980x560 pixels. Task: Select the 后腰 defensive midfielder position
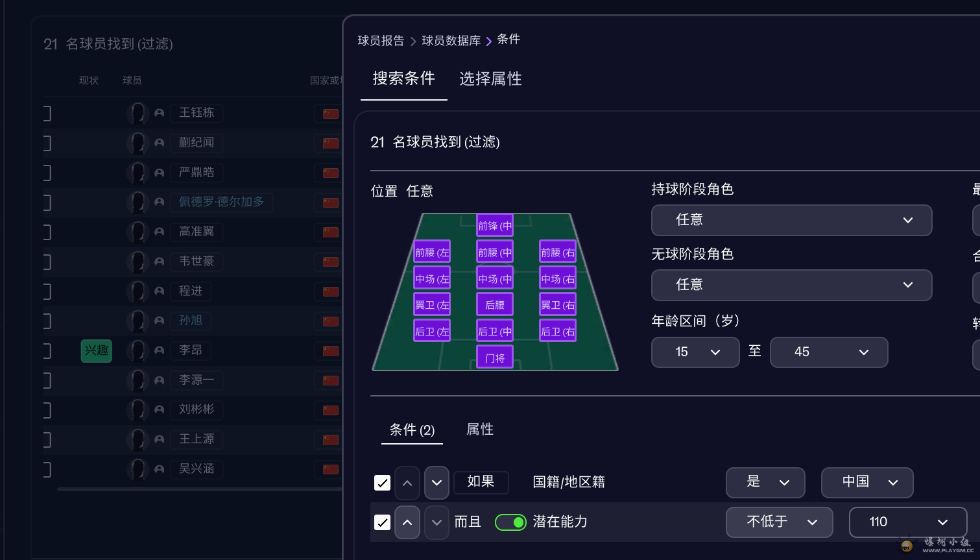(495, 305)
